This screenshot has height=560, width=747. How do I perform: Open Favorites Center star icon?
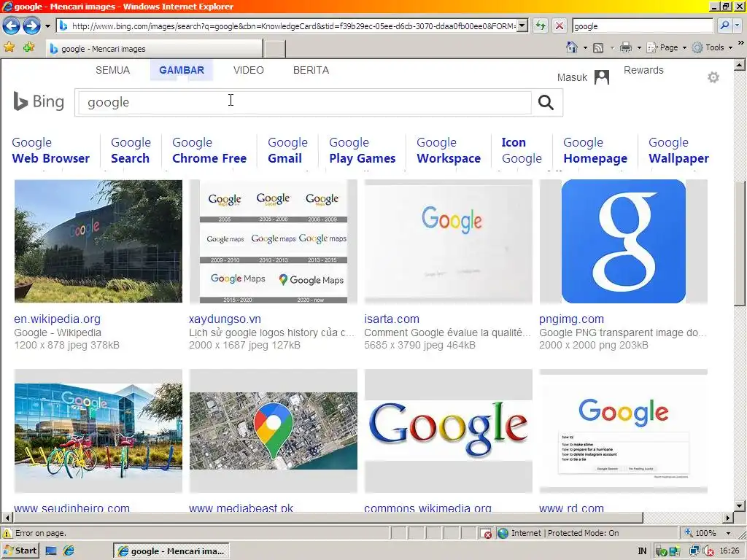click(x=9, y=47)
